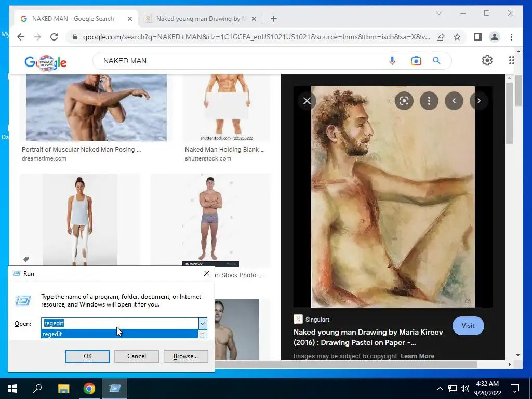Image resolution: width=532 pixels, height=399 pixels.
Task: Open the Chrome profile avatar menu
Action: [495, 37]
